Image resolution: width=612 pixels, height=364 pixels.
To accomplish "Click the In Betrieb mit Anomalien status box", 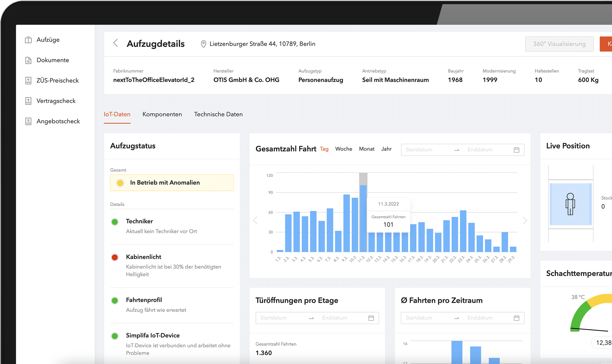I will coord(172,183).
